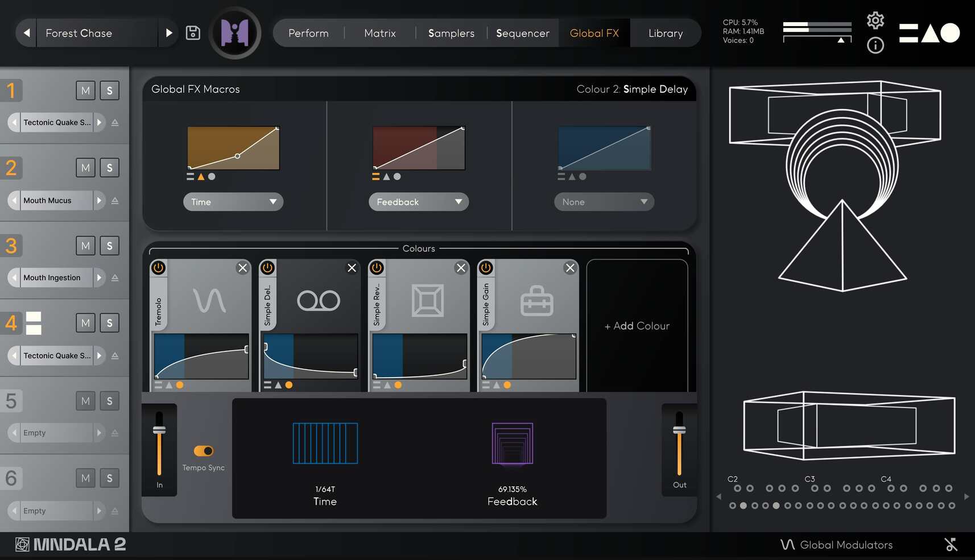975x560 pixels.
Task: Click the MIDI disconnect icon bottom right
Action: (951, 545)
